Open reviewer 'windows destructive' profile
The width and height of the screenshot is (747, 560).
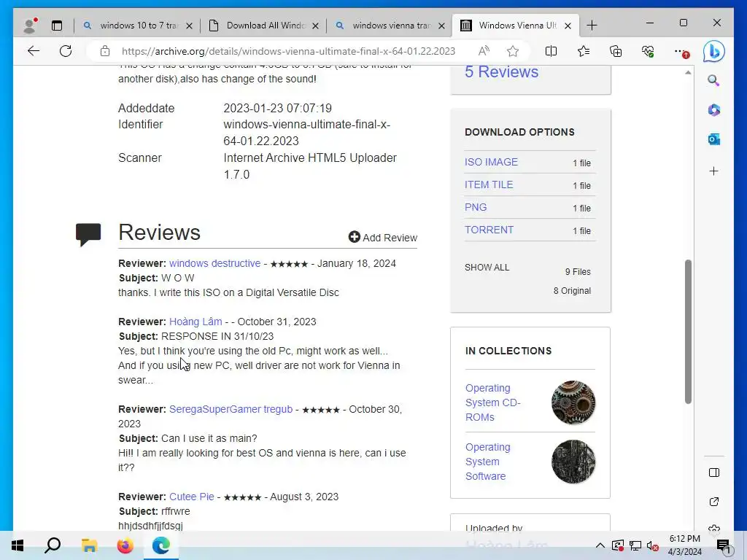pyautogui.click(x=215, y=263)
